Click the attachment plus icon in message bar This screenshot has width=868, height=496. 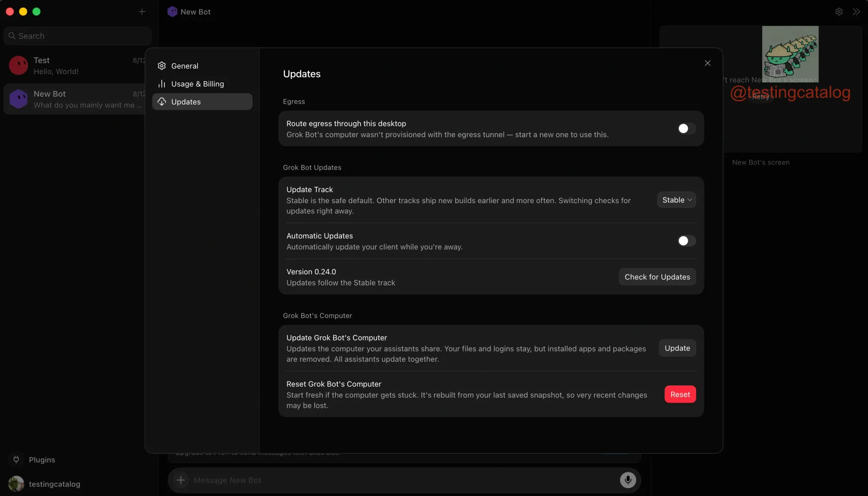(x=181, y=480)
